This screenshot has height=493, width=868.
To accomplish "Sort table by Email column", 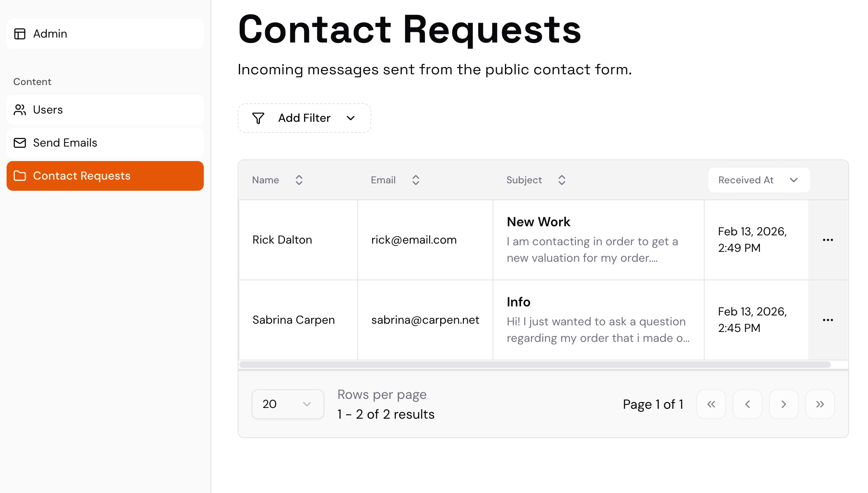I will pos(416,180).
